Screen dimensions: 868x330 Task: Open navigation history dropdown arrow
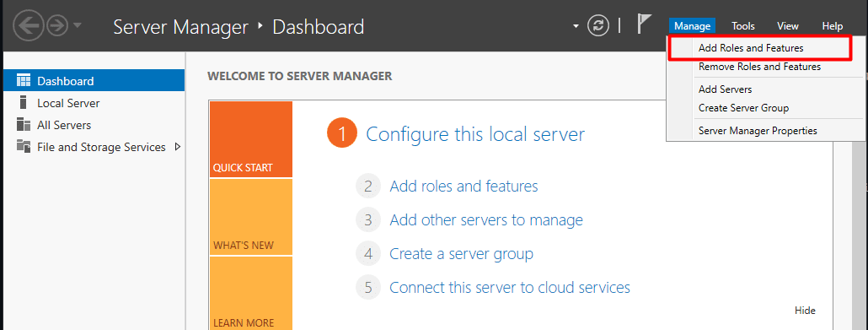tap(78, 25)
